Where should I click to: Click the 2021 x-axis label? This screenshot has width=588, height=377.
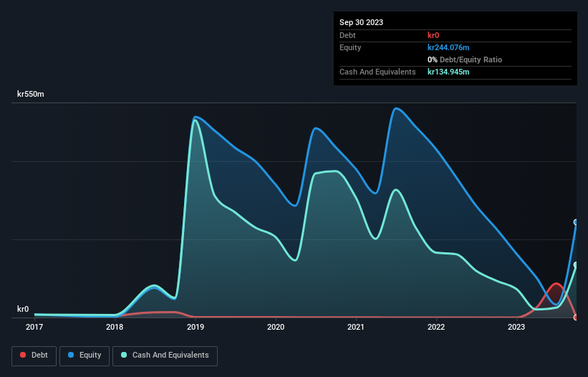tap(356, 327)
